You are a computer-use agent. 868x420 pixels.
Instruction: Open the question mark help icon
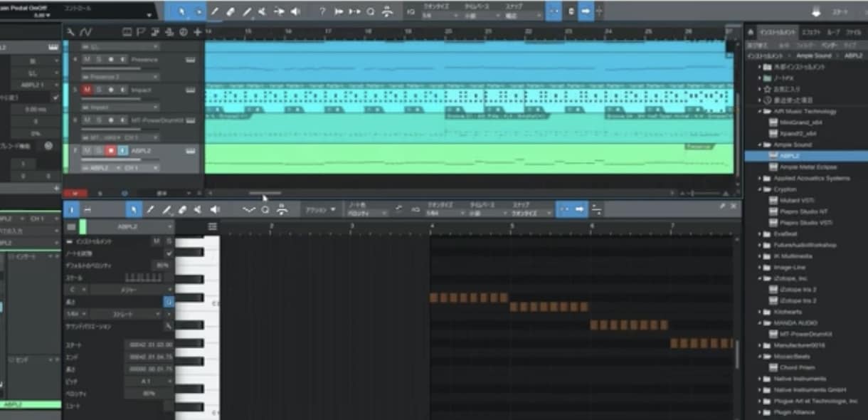point(322,11)
